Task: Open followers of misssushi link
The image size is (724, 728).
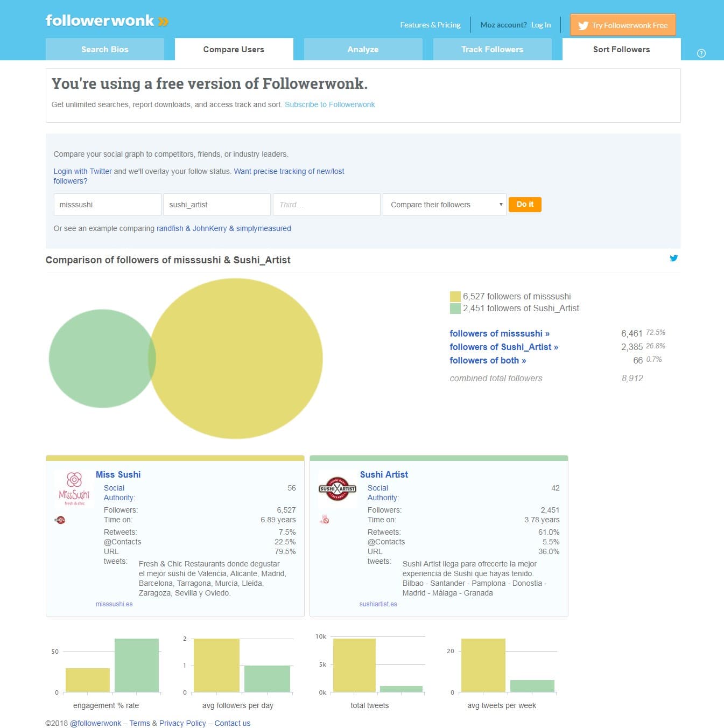Action: point(500,333)
